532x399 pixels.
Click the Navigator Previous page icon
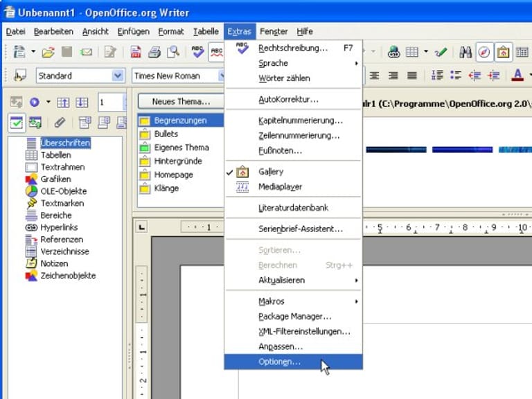[63, 102]
